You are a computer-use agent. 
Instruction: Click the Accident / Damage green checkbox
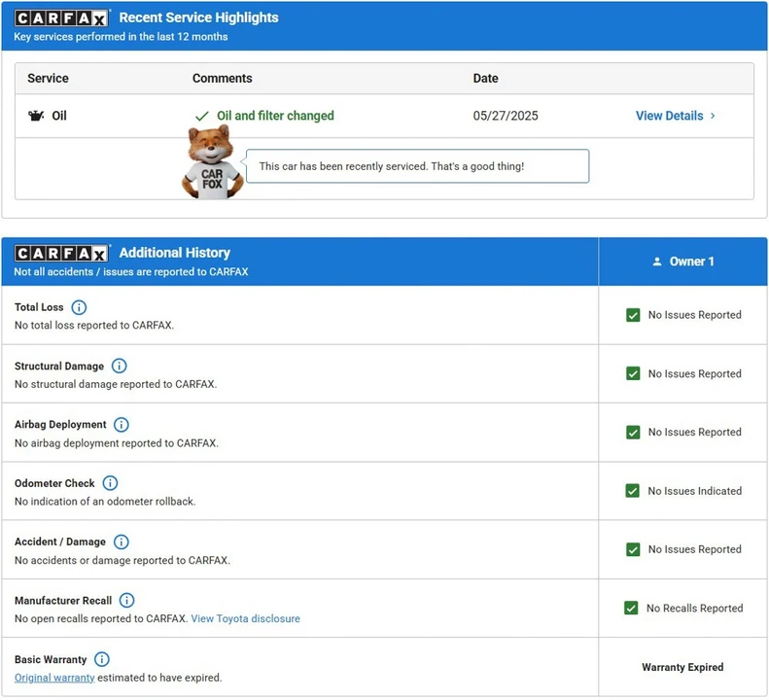coord(633,549)
